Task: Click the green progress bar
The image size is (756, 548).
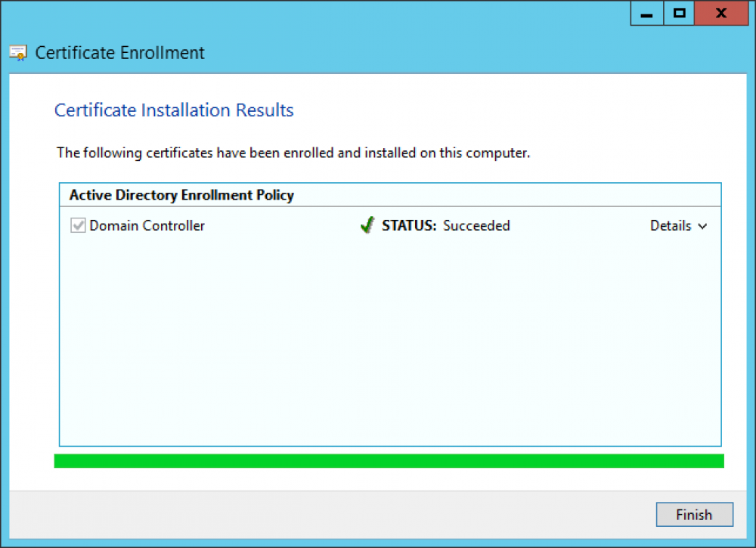Action: pos(390,460)
